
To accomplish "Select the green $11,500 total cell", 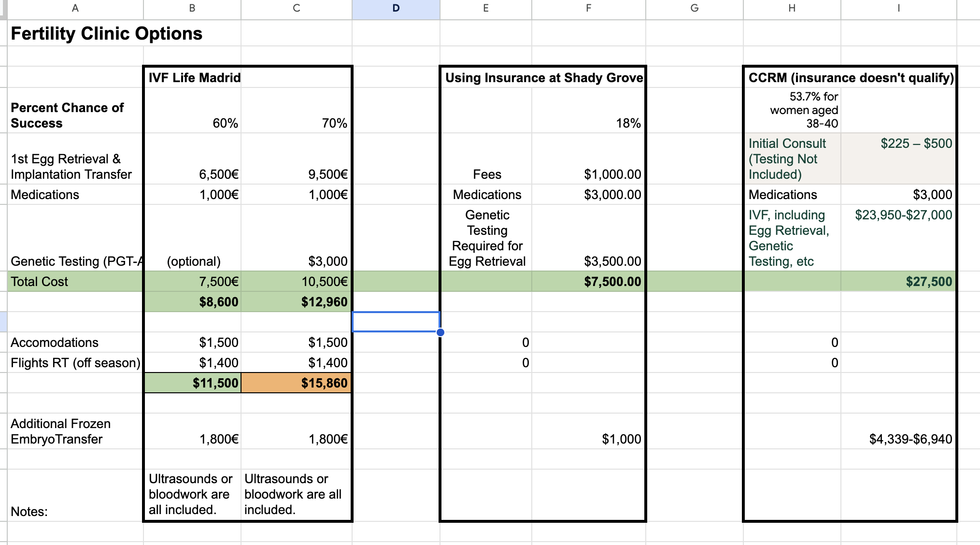I will 193,383.
